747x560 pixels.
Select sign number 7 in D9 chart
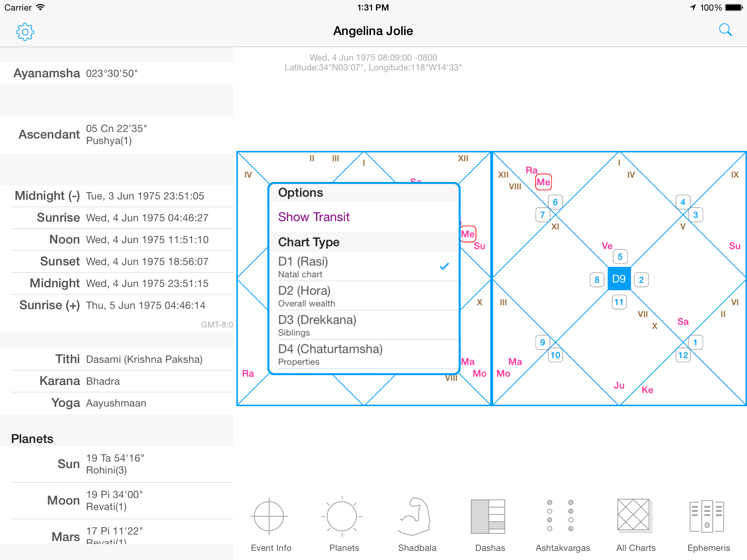click(542, 215)
